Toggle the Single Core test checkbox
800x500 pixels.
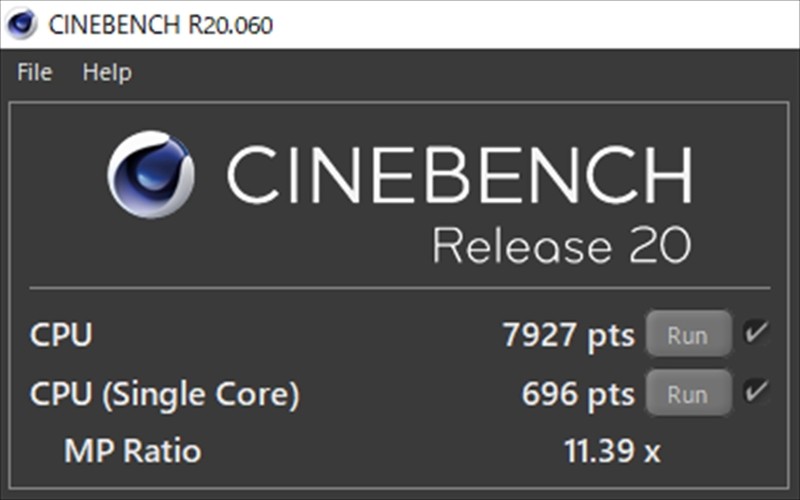[x=756, y=392]
